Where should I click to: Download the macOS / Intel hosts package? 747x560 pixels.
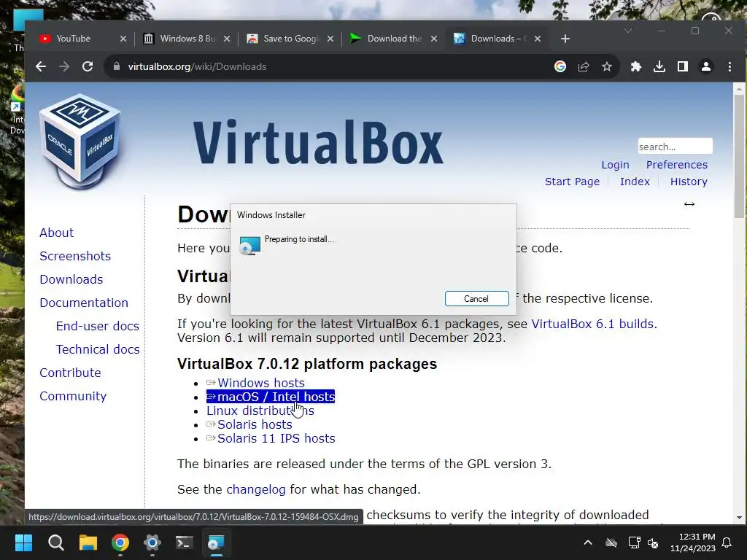point(271,397)
